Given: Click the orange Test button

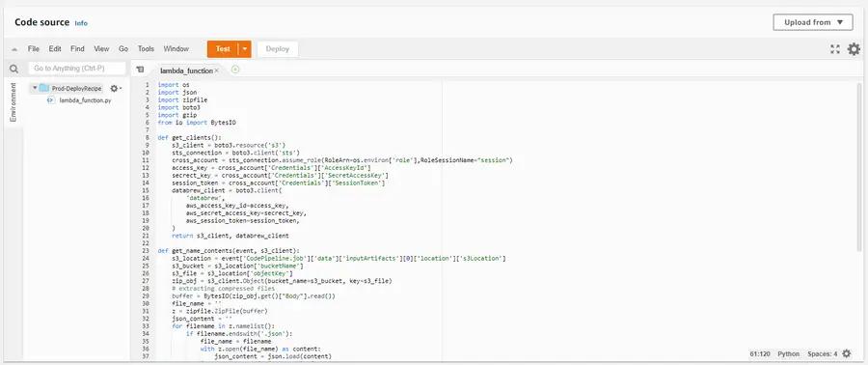Looking at the screenshot, I should point(223,48).
